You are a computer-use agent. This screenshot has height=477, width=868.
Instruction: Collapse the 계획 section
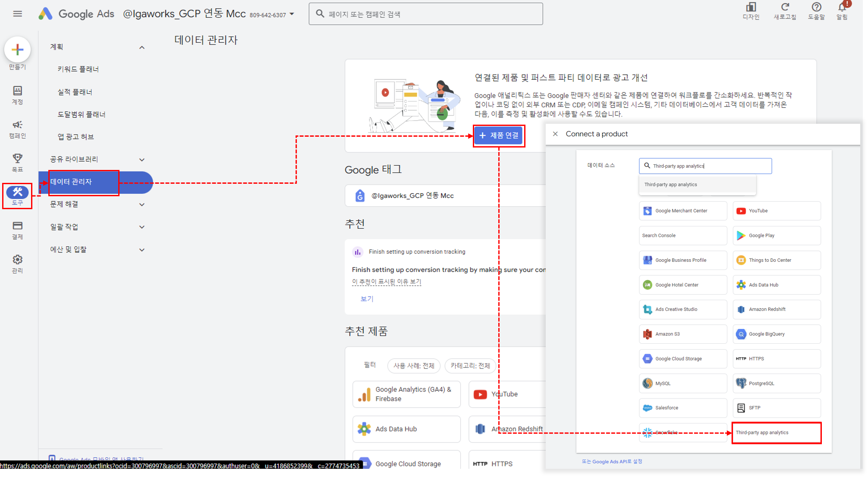pyautogui.click(x=142, y=47)
